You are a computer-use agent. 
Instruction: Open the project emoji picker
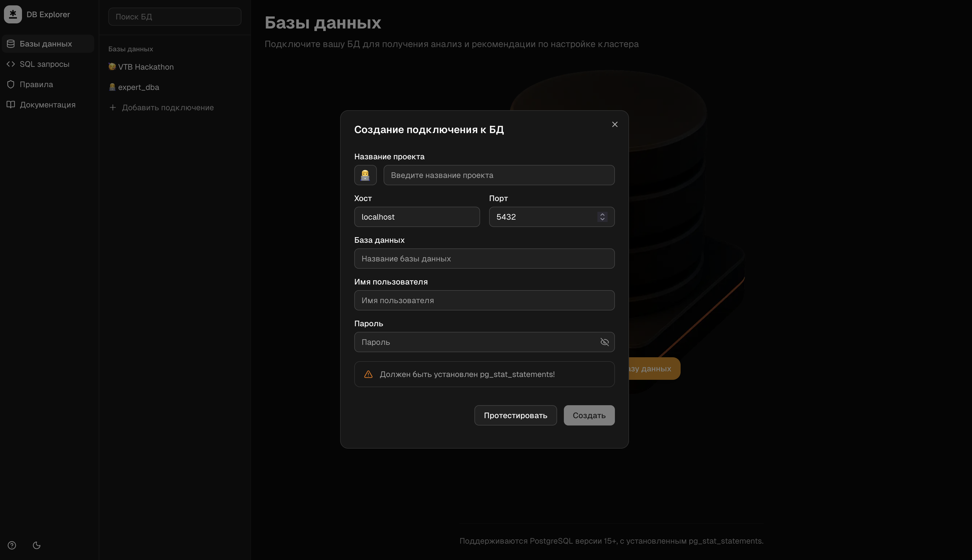(365, 175)
